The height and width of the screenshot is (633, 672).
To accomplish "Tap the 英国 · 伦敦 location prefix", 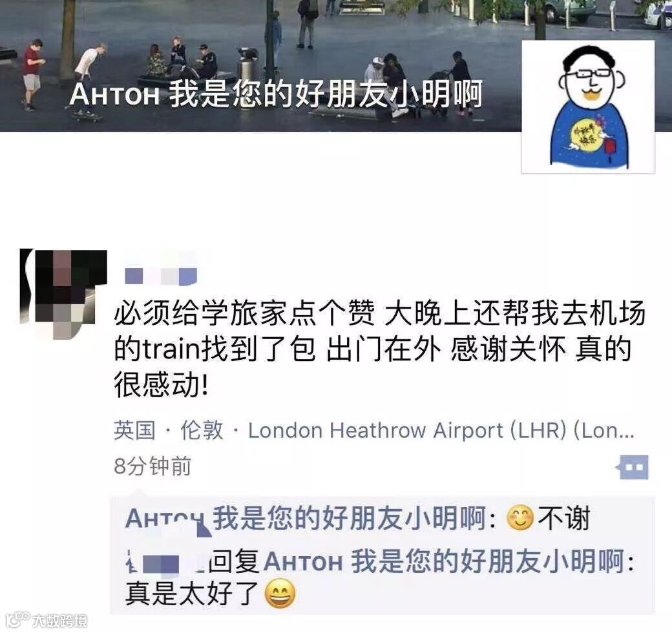I will click(x=169, y=430).
